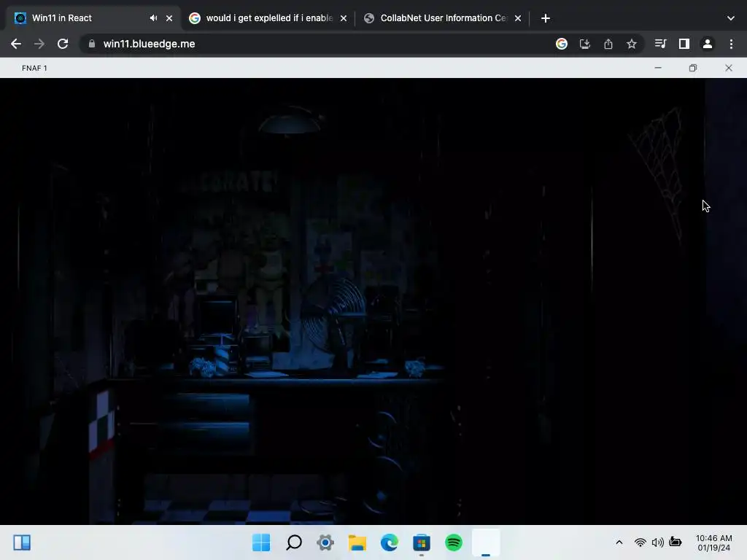This screenshot has width=747, height=560.
Task: Click the padlock site info icon
Action: [92, 44]
